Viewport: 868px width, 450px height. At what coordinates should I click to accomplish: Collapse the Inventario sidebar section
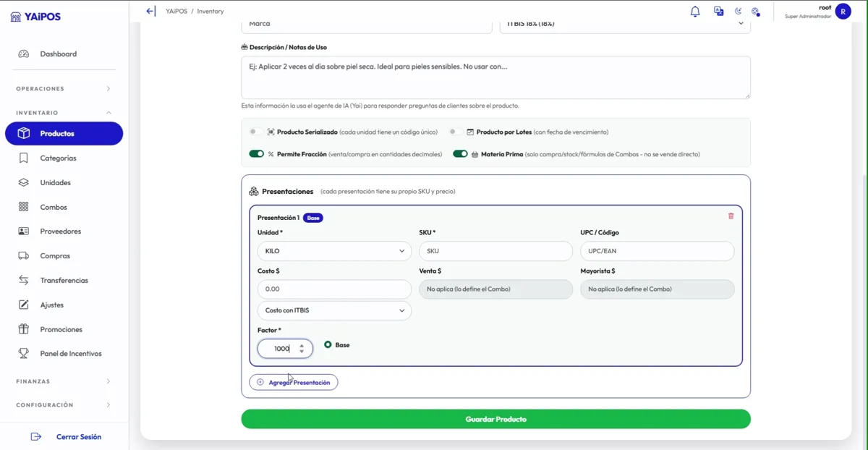[64, 113]
